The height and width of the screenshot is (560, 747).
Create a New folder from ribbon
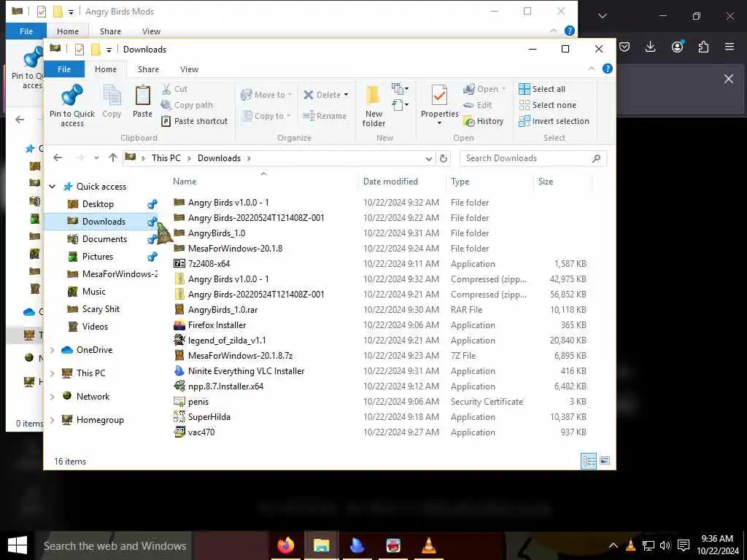[373, 106]
